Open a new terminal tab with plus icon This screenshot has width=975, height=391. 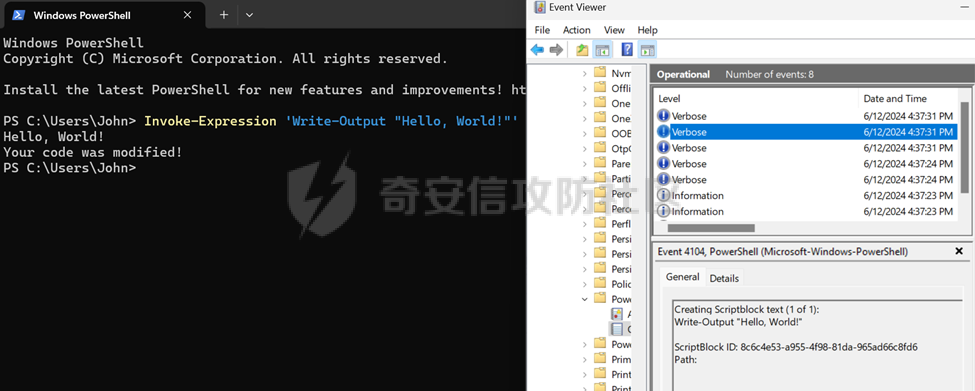coord(224,15)
